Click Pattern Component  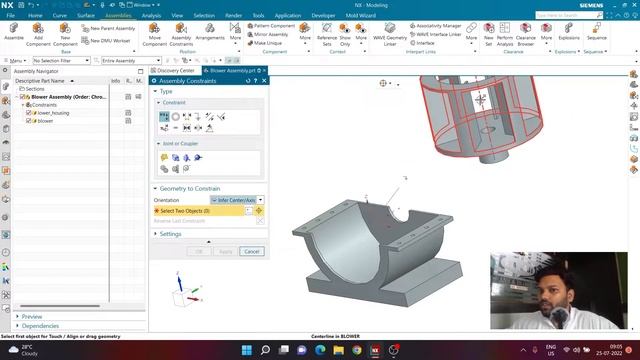point(271,26)
